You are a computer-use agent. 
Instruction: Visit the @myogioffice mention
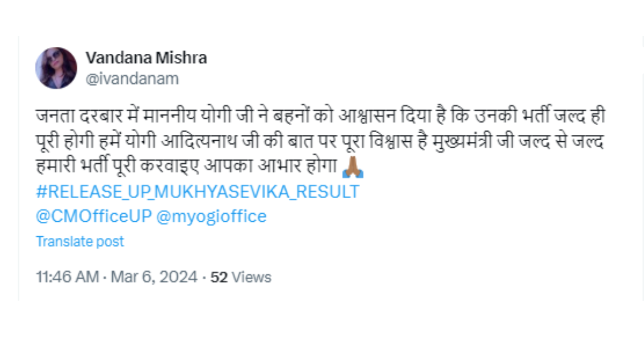point(211,216)
